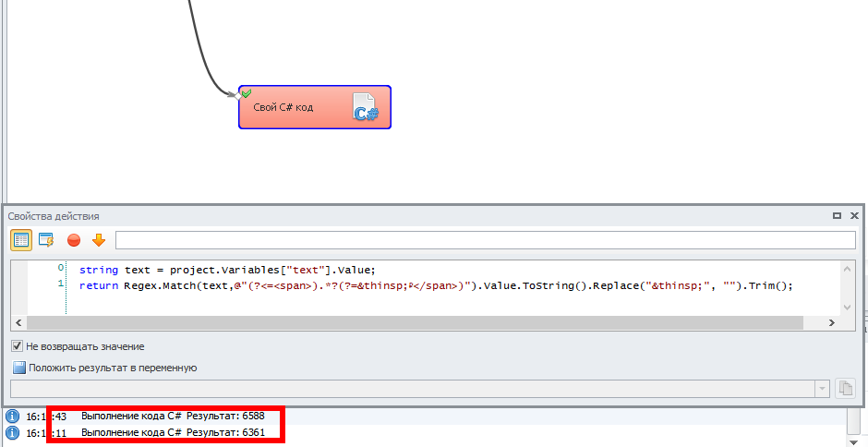Click the window with lightning toolbar icon
The width and height of the screenshot is (868, 447).
(x=46, y=240)
